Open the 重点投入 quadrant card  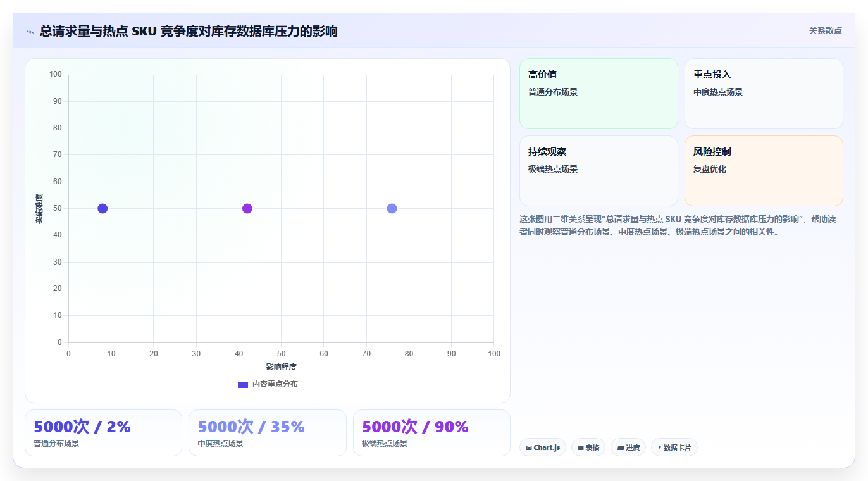tap(764, 94)
